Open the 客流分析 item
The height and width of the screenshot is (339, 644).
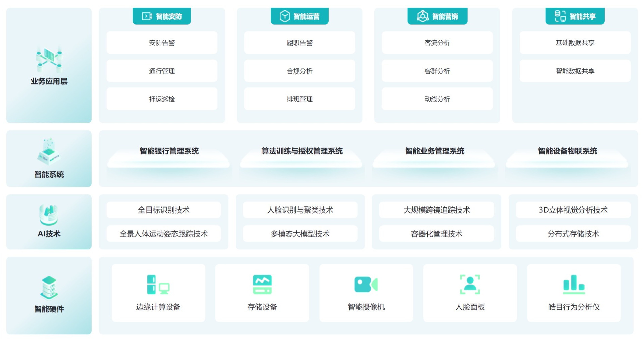point(437,43)
